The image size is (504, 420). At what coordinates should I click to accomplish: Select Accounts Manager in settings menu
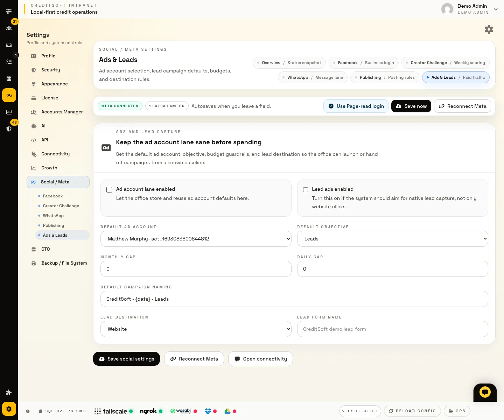62,112
